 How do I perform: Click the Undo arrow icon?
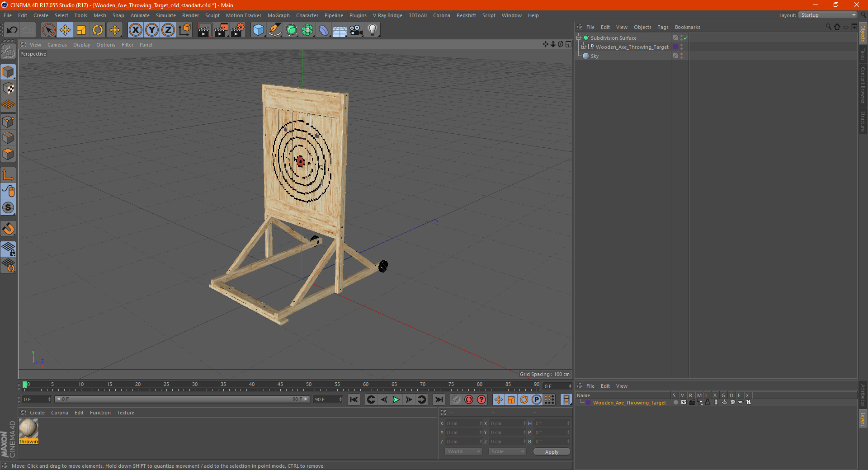click(12, 30)
